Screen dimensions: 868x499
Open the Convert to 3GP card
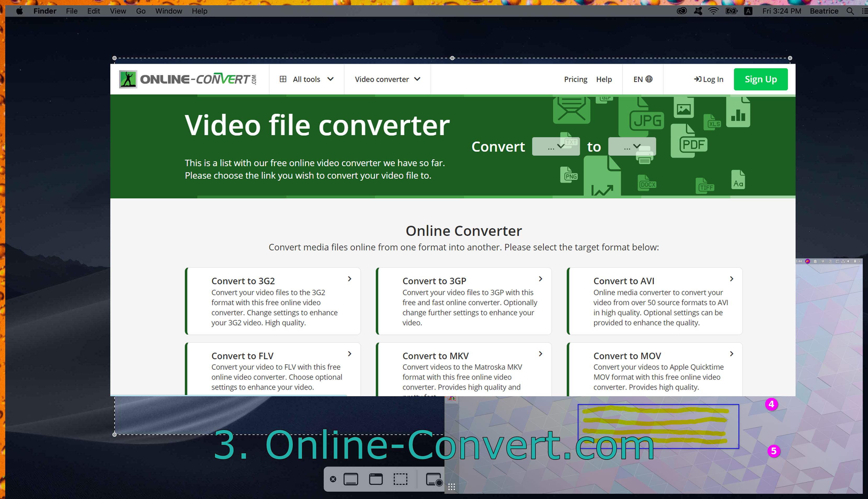tap(464, 301)
